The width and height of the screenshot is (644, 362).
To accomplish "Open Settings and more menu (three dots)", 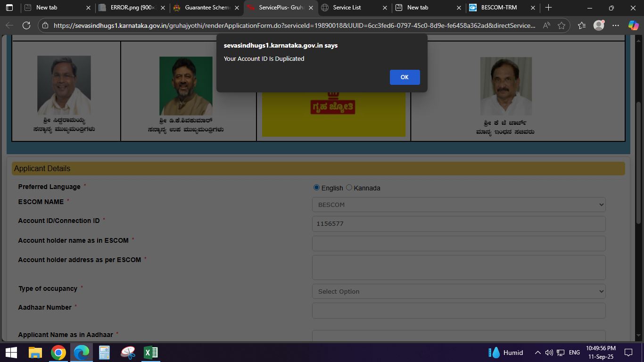I will (616, 25).
